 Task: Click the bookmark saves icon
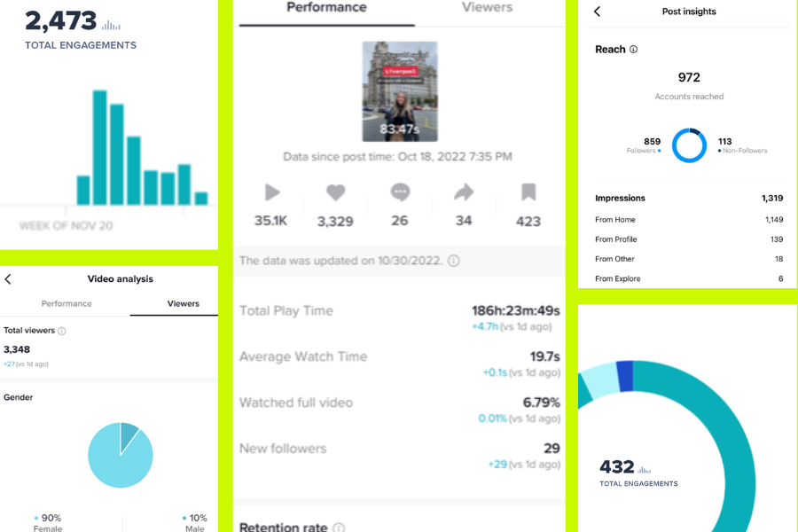pyautogui.click(x=528, y=192)
